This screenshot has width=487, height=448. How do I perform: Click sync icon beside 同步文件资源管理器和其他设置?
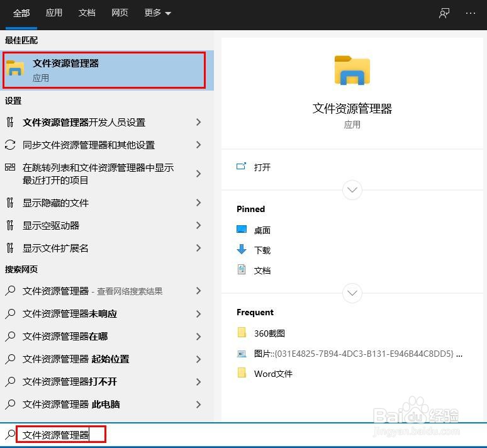click(x=10, y=145)
